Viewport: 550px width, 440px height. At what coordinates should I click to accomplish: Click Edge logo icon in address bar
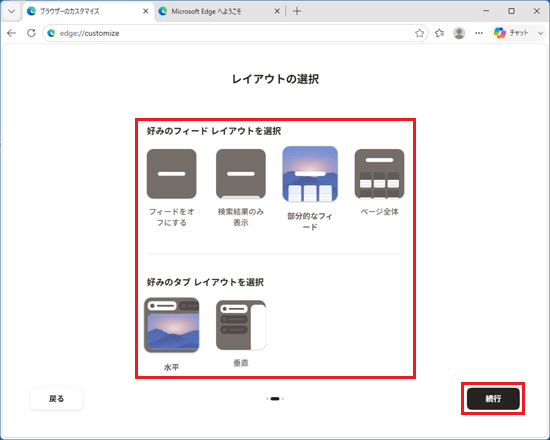tap(51, 33)
